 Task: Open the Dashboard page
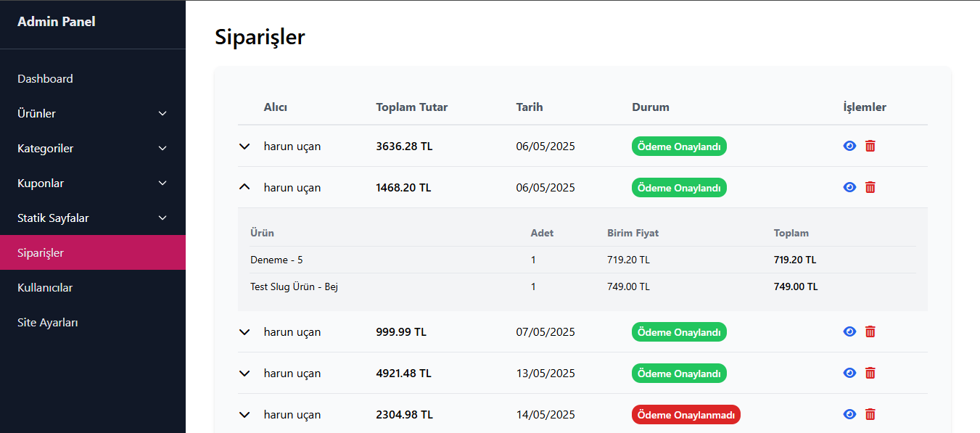[x=45, y=78]
